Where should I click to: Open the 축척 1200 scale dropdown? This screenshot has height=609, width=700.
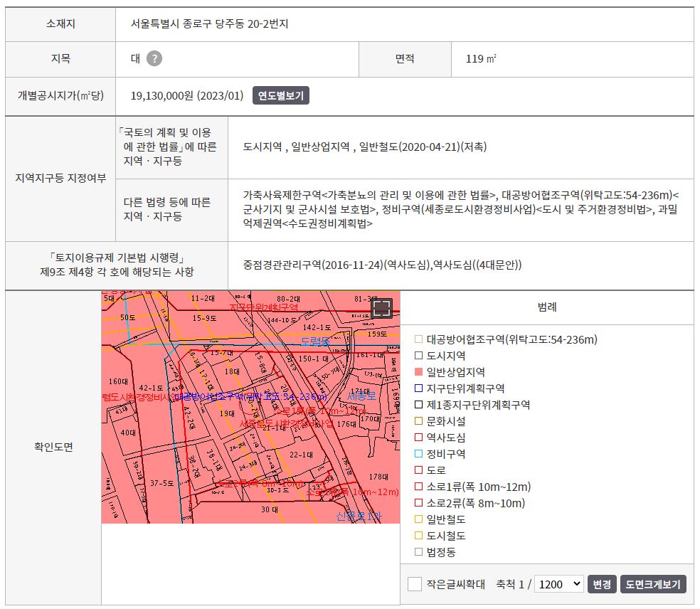coord(559,584)
